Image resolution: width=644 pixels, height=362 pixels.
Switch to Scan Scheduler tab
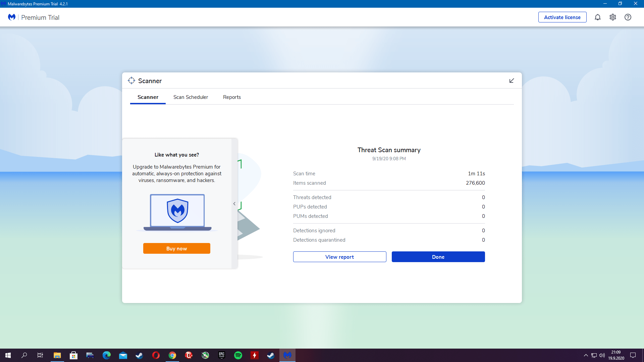click(x=191, y=97)
